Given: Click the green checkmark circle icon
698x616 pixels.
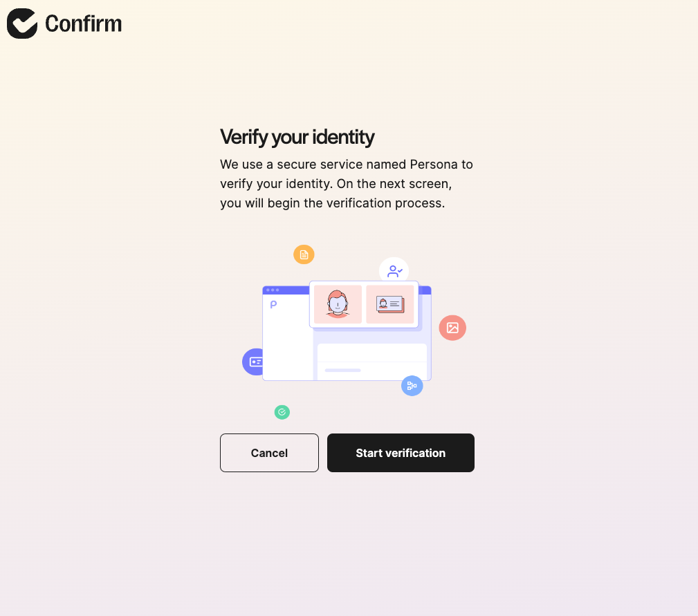Looking at the screenshot, I should pyautogui.click(x=282, y=412).
